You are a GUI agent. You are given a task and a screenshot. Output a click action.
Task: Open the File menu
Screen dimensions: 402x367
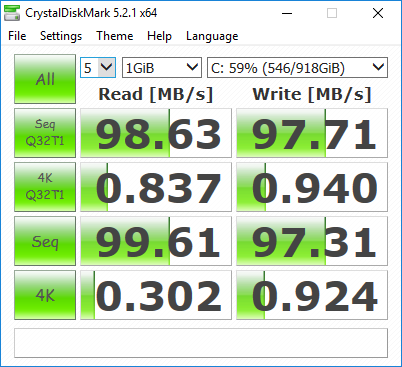click(17, 36)
